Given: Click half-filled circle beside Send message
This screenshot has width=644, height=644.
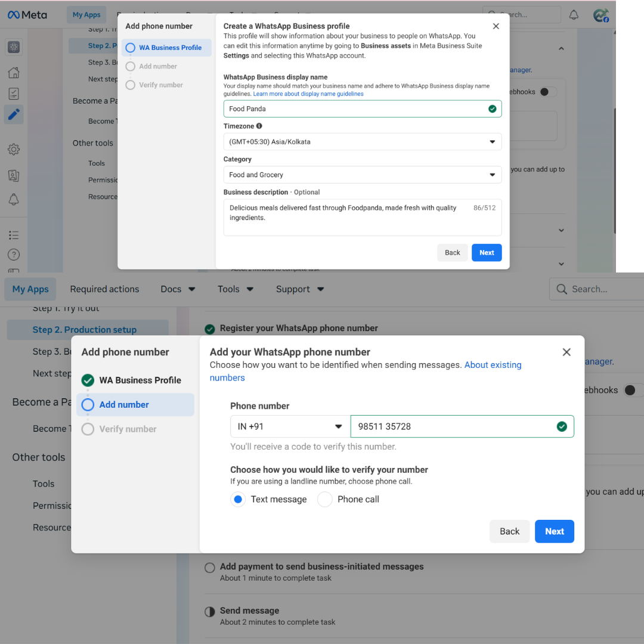Looking at the screenshot, I should point(210,612).
